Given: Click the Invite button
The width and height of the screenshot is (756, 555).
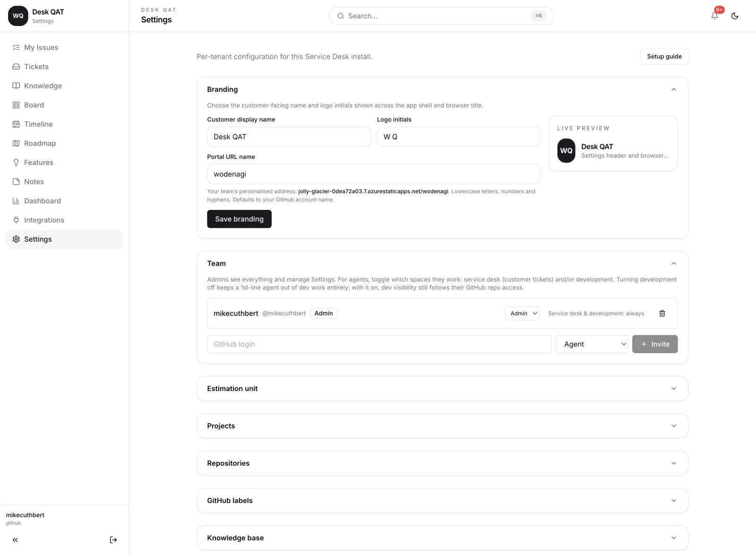Looking at the screenshot, I should [655, 344].
